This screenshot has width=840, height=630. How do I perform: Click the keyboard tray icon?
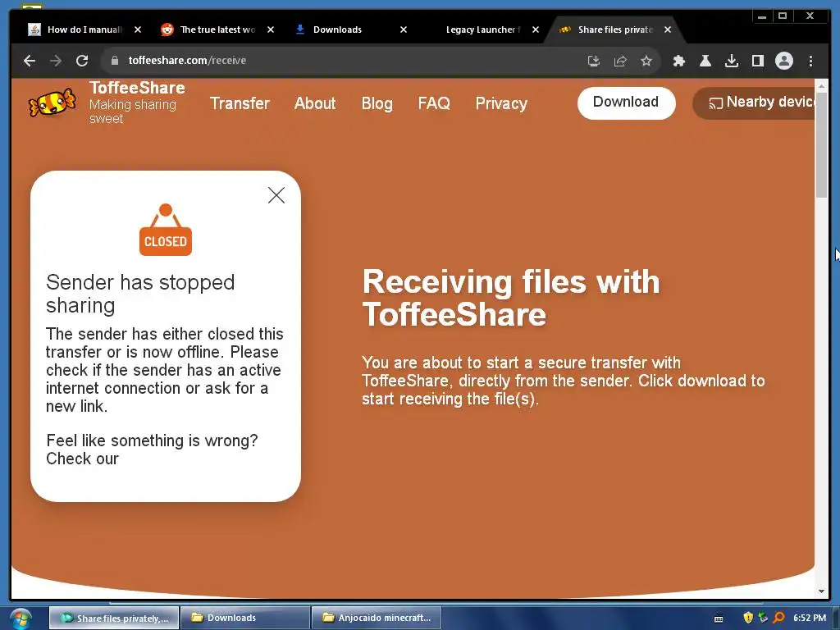click(x=719, y=619)
